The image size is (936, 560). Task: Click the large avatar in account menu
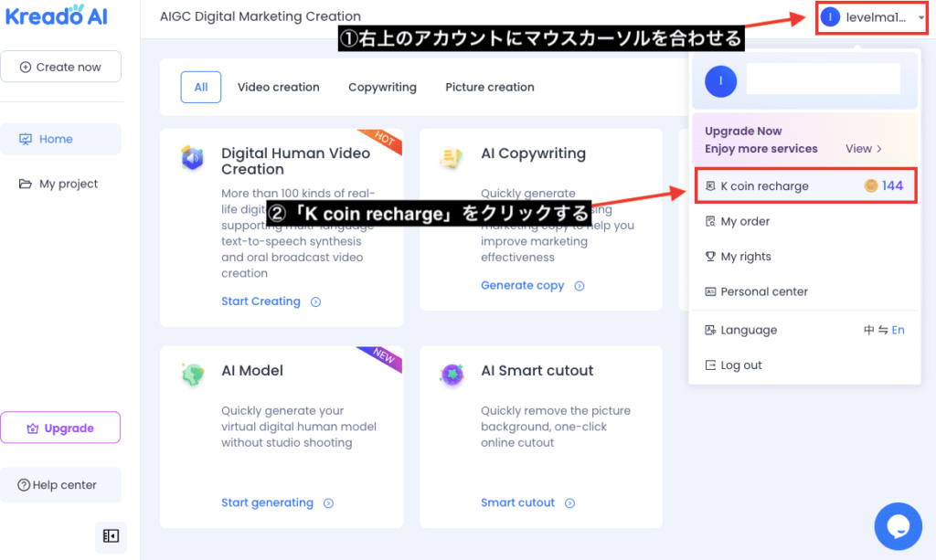(720, 81)
